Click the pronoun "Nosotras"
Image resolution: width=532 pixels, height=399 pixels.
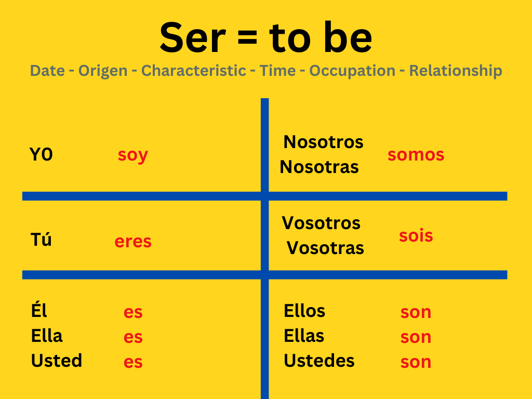319,167
